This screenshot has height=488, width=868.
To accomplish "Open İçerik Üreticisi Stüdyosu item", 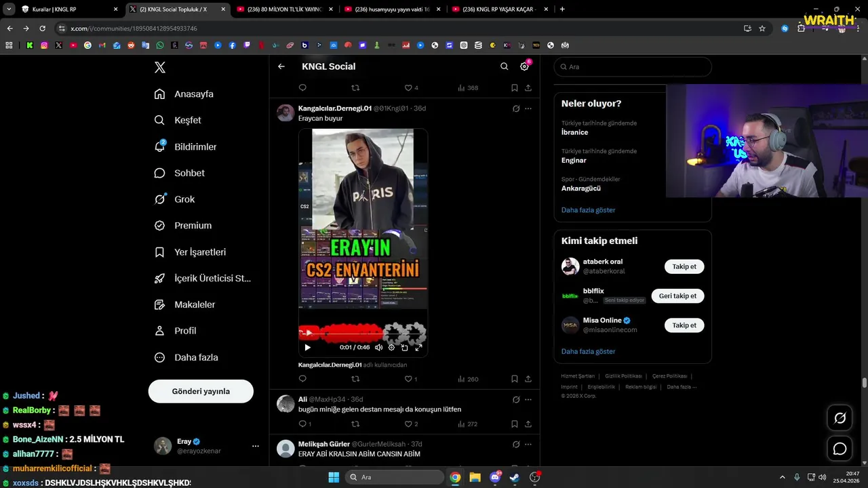I will coord(202,278).
